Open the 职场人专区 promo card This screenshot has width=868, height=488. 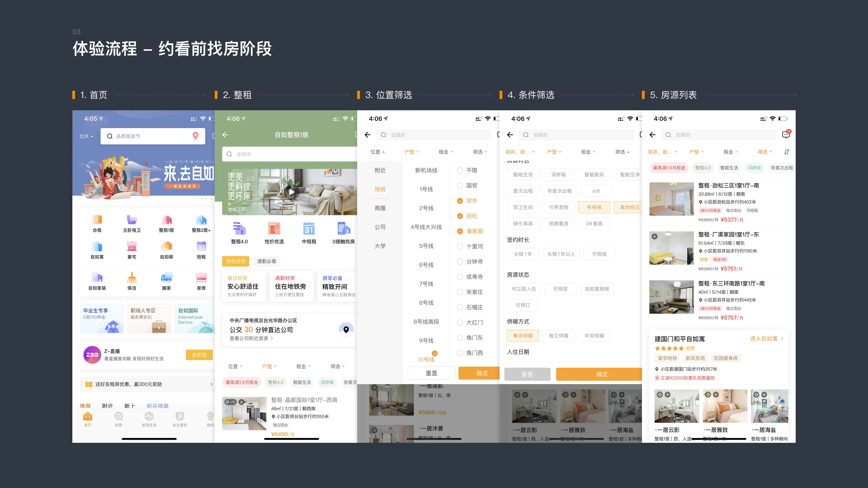pos(149,319)
